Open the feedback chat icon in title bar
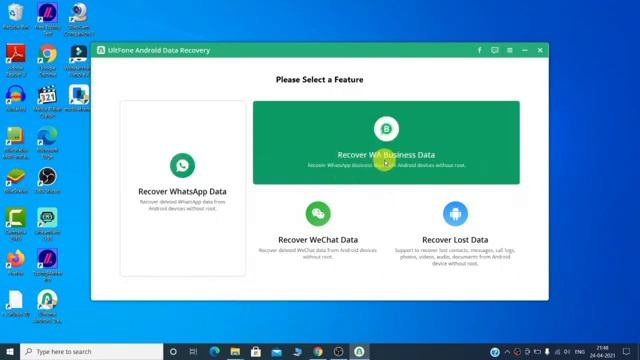The width and height of the screenshot is (640, 360). coord(495,50)
